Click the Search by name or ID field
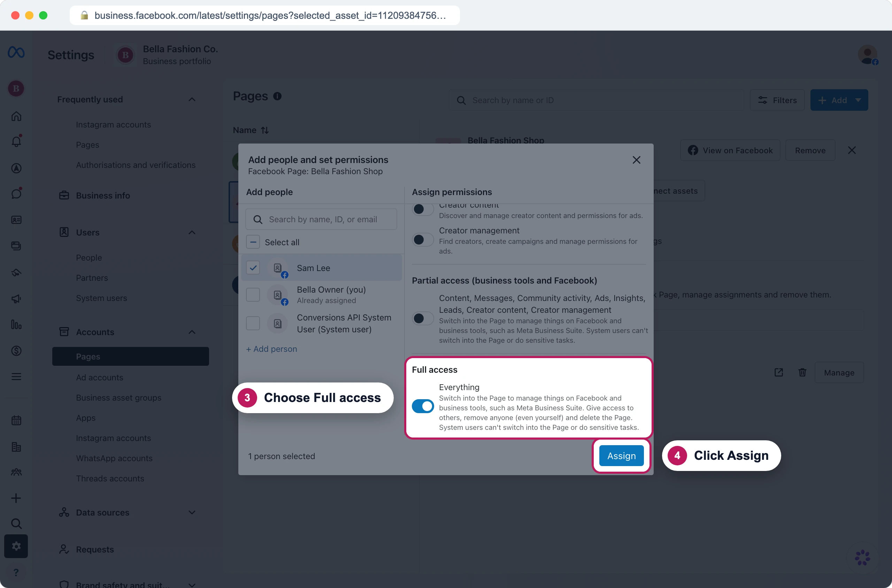 coord(597,100)
